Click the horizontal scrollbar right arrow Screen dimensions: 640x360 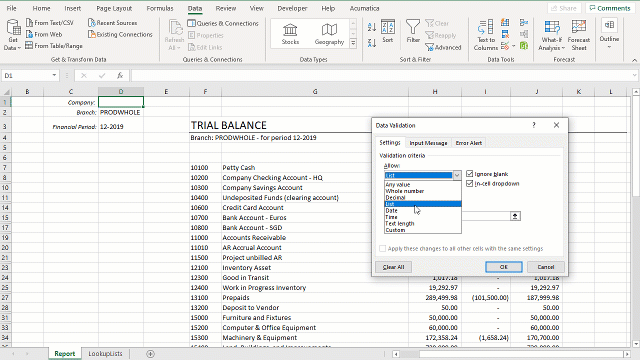coord(627,354)
